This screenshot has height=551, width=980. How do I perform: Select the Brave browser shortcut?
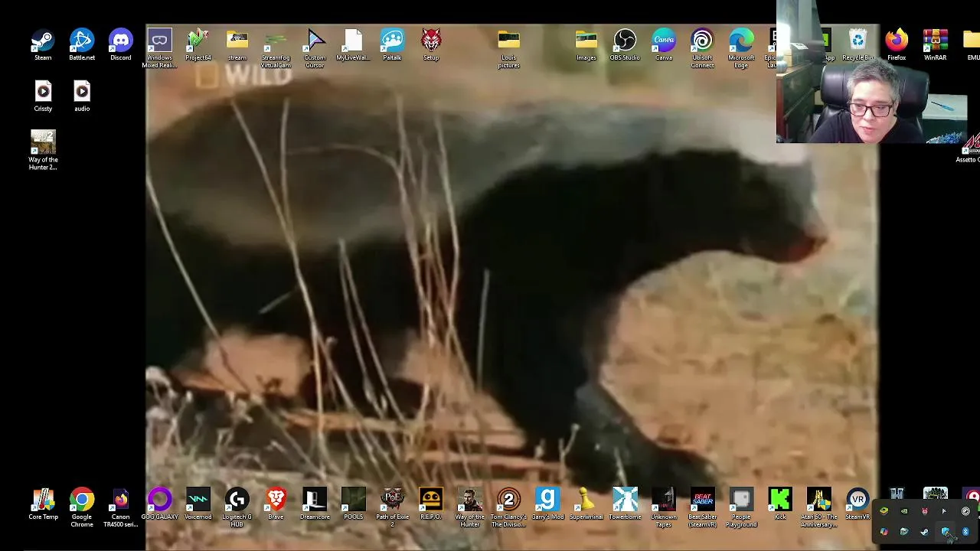(x=276, y=504)
